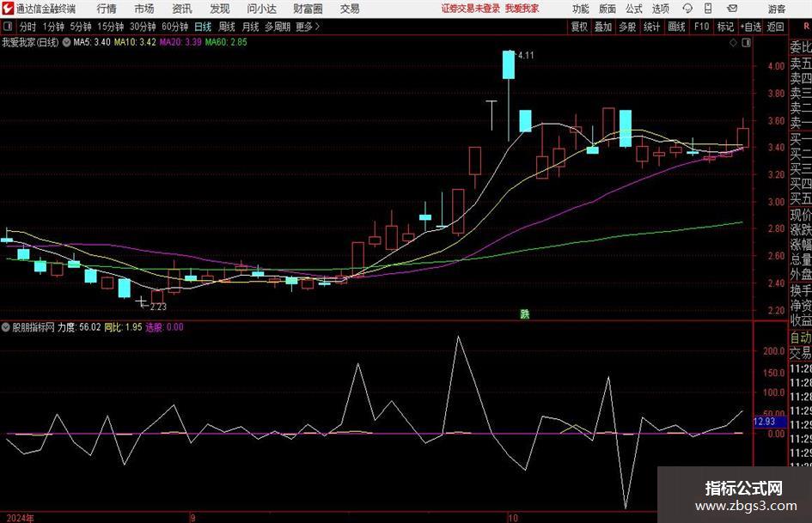The width and height of the screenshot is (812, 523).
Task: Open the customer service headset icon
Action: point(687,9)
